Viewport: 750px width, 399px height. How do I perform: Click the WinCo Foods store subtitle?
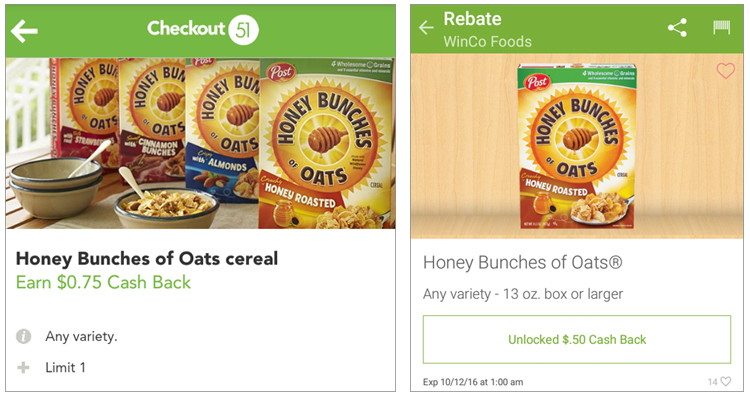[x=487, y=42]
